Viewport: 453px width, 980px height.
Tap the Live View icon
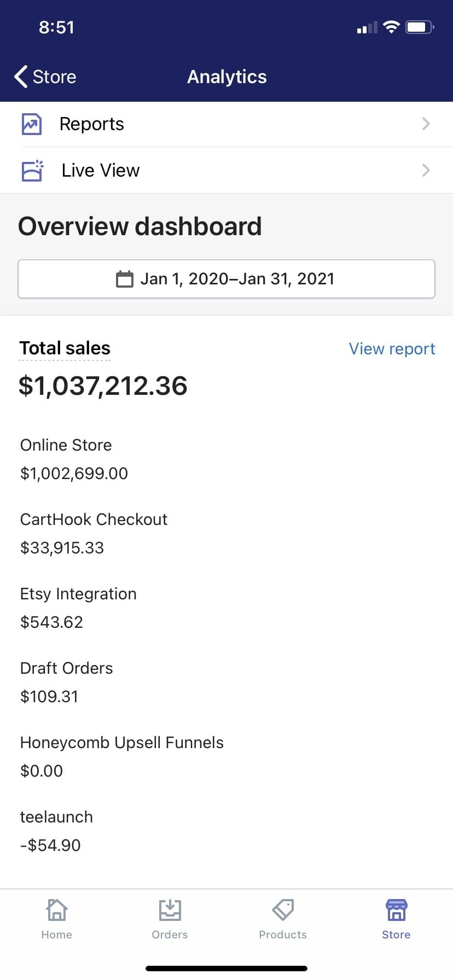coord(32,171)
